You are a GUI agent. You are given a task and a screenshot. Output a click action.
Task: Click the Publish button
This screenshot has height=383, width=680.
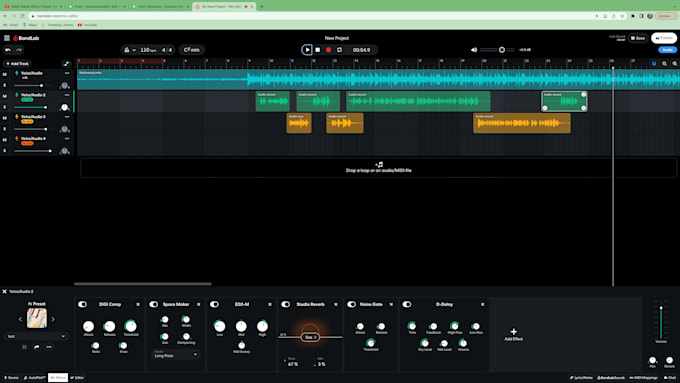[664, 38]
